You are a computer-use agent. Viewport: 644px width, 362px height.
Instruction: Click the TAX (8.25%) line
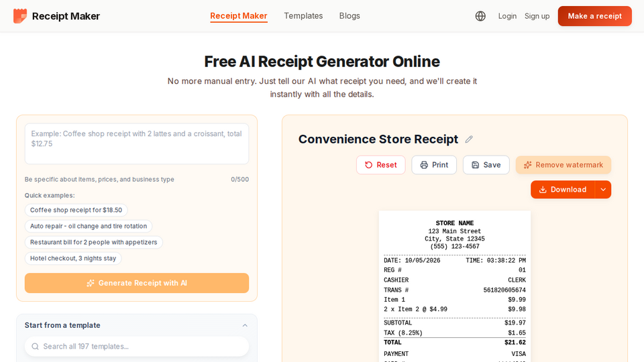(455, 333)
